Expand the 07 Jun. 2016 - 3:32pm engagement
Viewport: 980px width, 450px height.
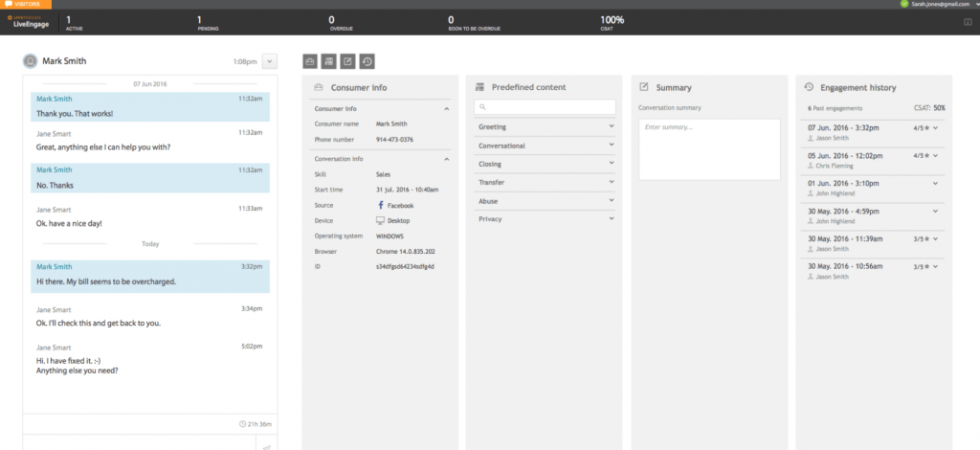pyautogui.click(x=936, y=127)
